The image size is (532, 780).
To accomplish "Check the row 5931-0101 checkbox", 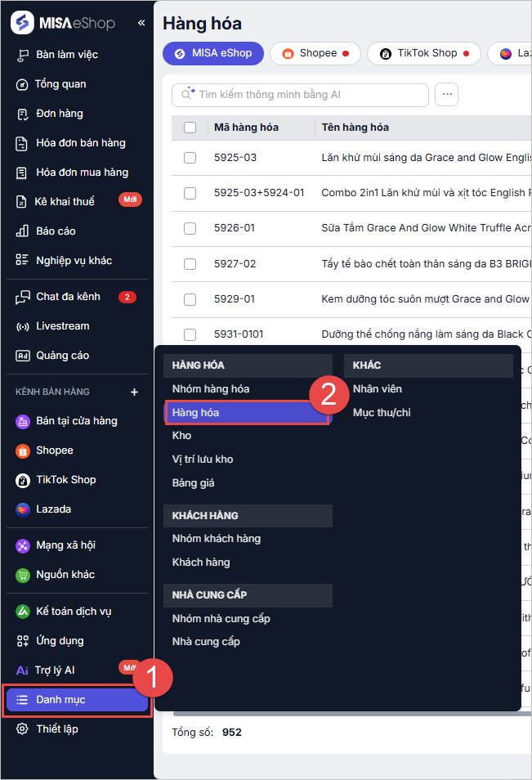I will pos(190,334).
